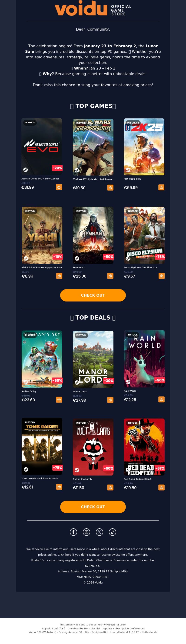Click 'update subscription preferences' link

[x=124, y=628]
